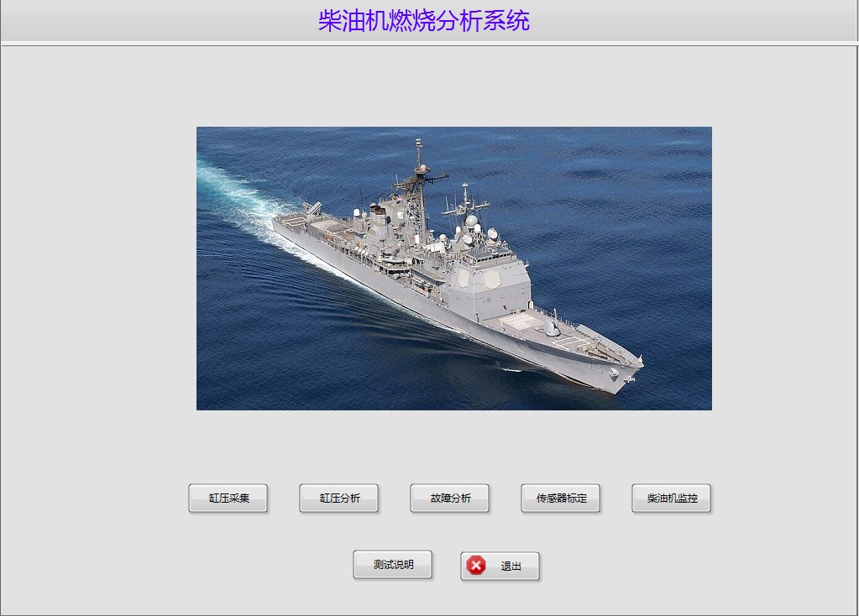Image resolution: width=859 pixels, height=616 pixels.
Task: Open the 缸压采集 module
Action: pyautogui.click(x=228, y=498)
